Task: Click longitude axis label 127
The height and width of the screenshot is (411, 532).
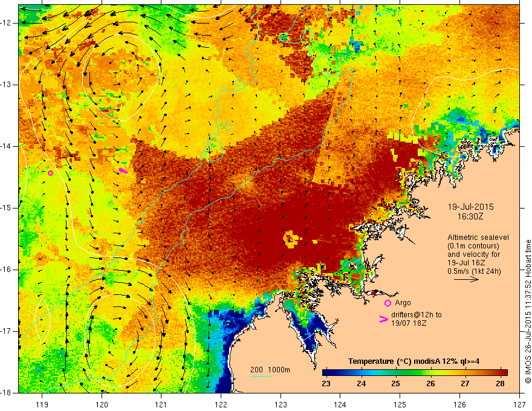Action: (x=519, y=404)
